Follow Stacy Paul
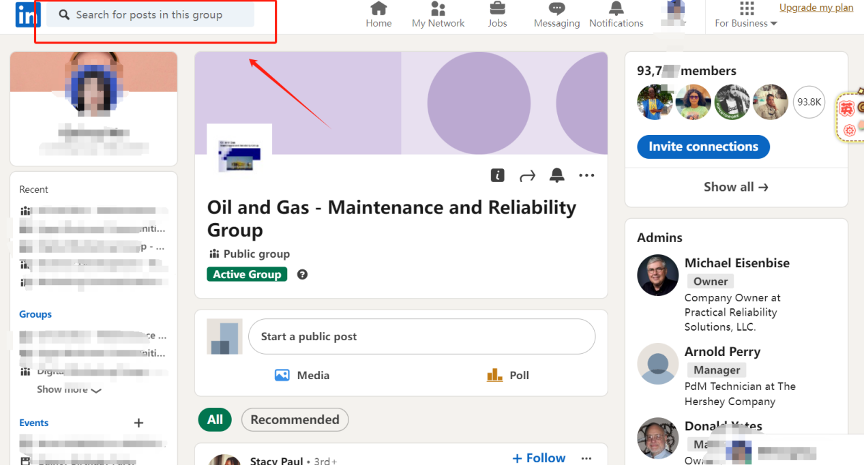864x466 pixels. point(538,458)
